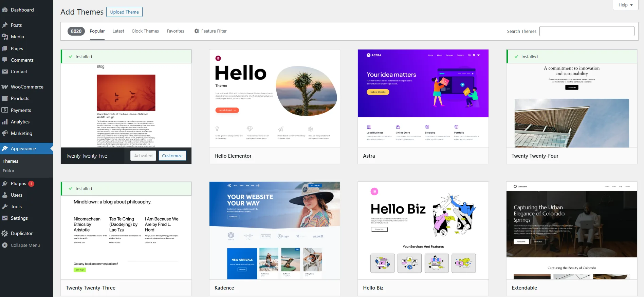This screenshot has width=644, height=297.
Task: Click the Contact envelope icon
Action: click(x=5, y=72)
